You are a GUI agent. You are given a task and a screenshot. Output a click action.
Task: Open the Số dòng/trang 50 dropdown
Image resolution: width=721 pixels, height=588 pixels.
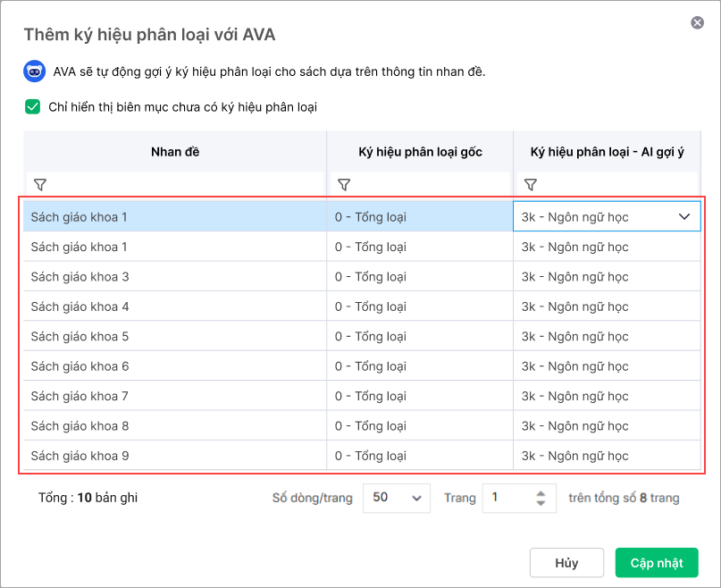(397, 498)
